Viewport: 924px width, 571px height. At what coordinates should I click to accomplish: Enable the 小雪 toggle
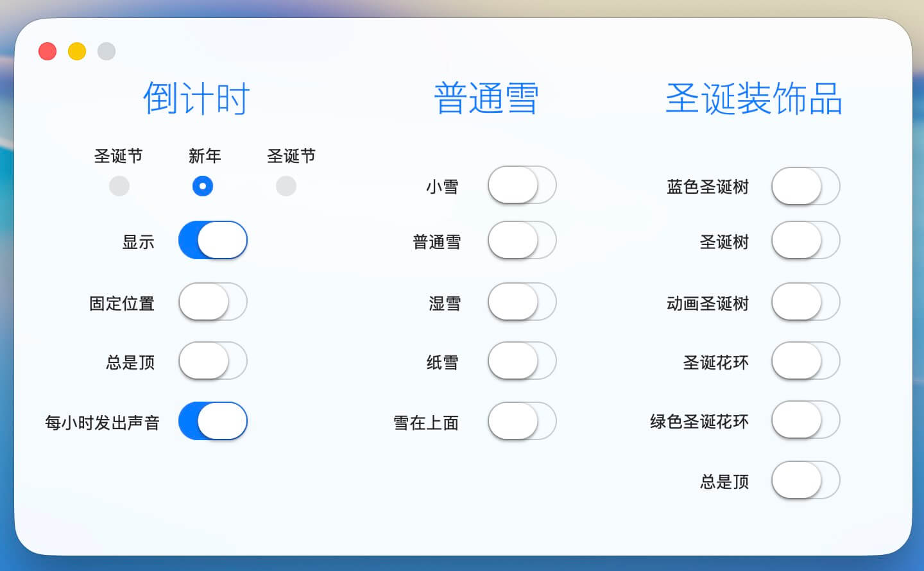[x=522, y=185]
